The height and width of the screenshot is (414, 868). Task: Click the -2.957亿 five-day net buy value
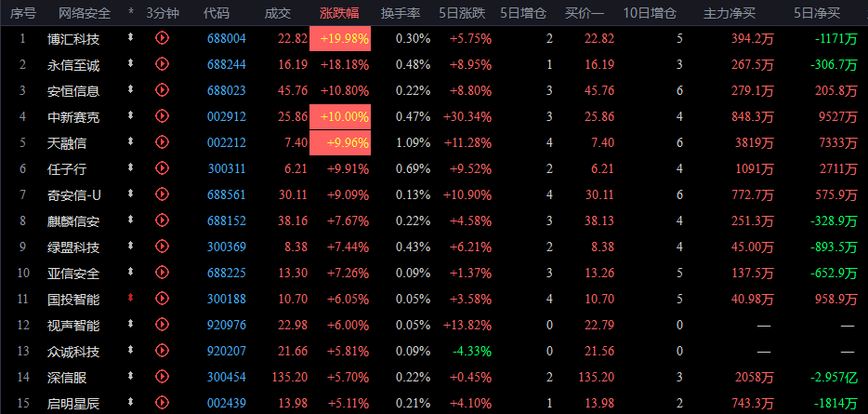pyautogui.click(x=833, y=378)
